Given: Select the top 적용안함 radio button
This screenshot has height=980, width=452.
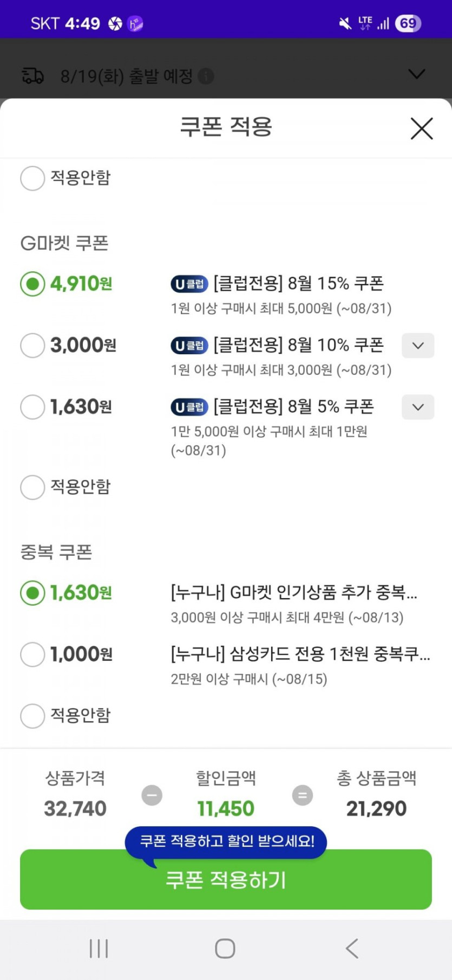Looking at the screenshot, I should click(x=32, y=178).
